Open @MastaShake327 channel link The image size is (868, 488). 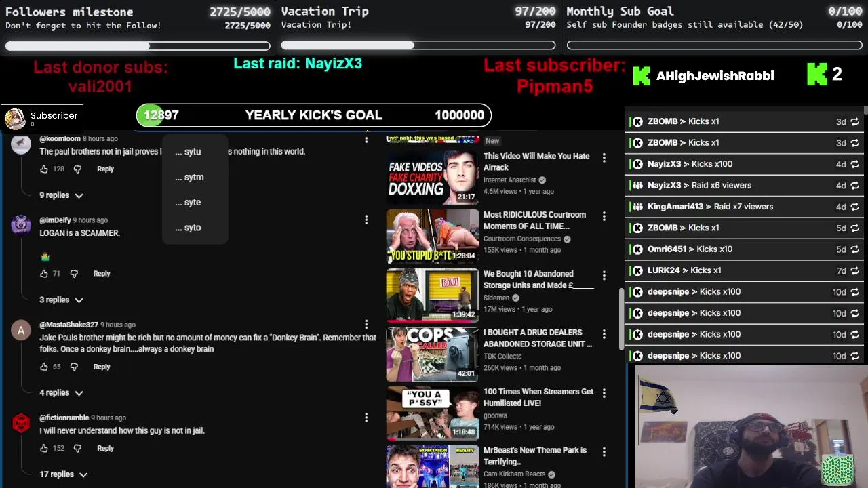pos(68,325)
